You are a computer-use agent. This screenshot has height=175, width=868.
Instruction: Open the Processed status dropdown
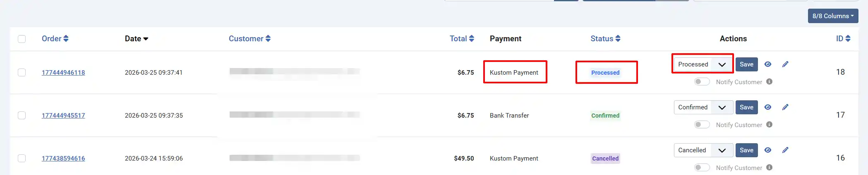(x=703, y=64)
